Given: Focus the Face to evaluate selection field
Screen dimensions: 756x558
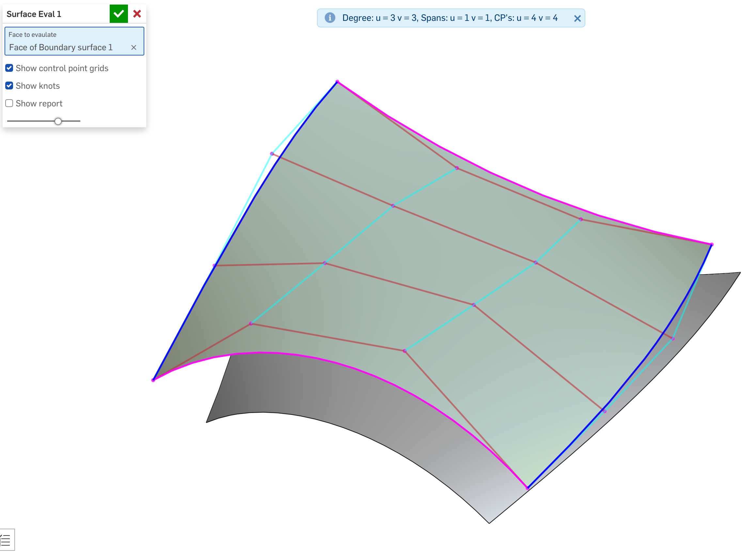Looking at the screenshot, I should point(68,41).
